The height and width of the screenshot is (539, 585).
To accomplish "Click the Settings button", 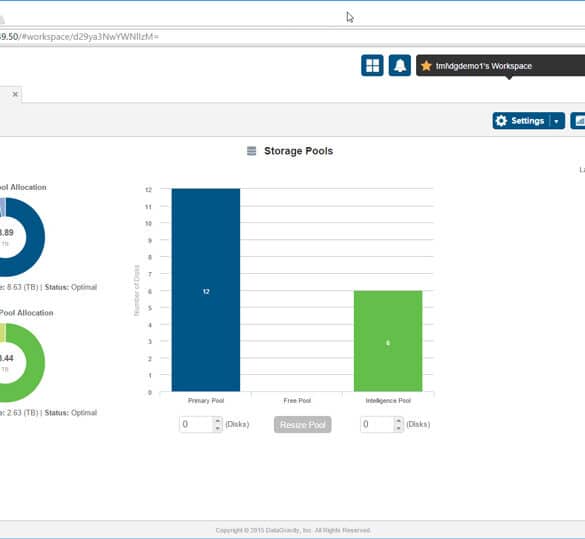I will (521, 121).
